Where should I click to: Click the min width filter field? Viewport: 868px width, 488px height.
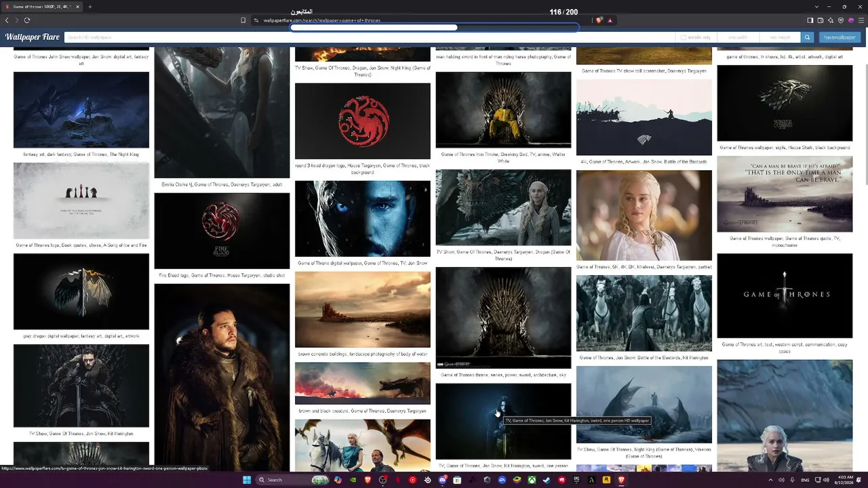point(737,37)
